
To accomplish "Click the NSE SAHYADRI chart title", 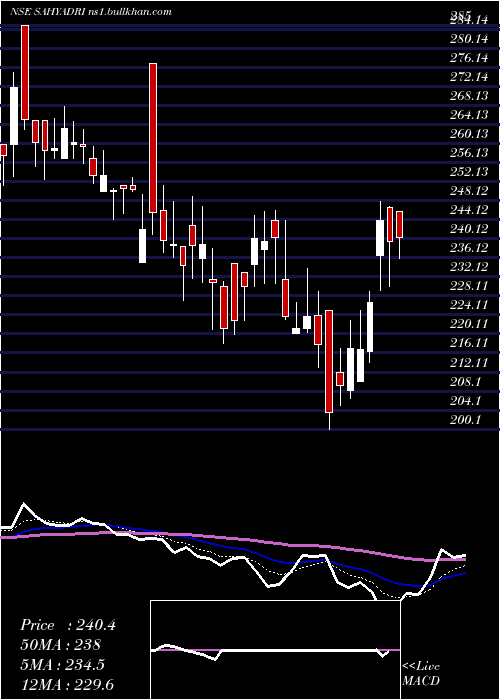I will (x=91, y=12).
